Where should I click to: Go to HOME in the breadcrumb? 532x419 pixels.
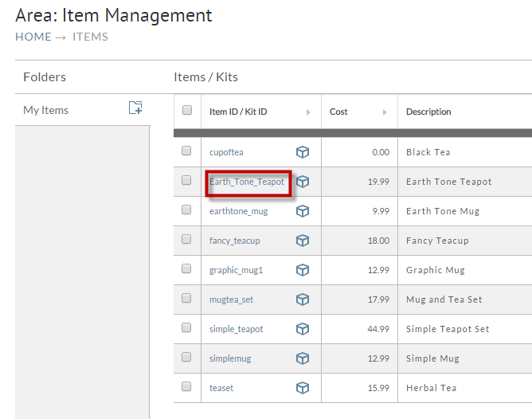(x=33, y=37)
